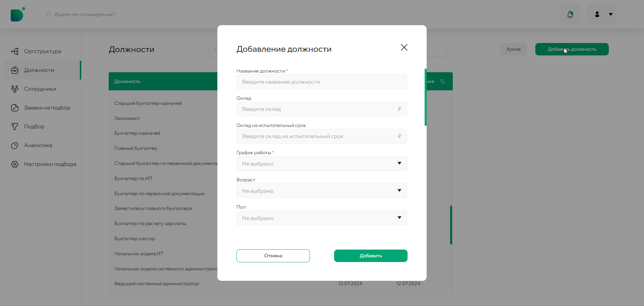Viewport: 644px width, 306px height.
Task: Click the Настройки подбора gear icon
Action: coord(15,164)
